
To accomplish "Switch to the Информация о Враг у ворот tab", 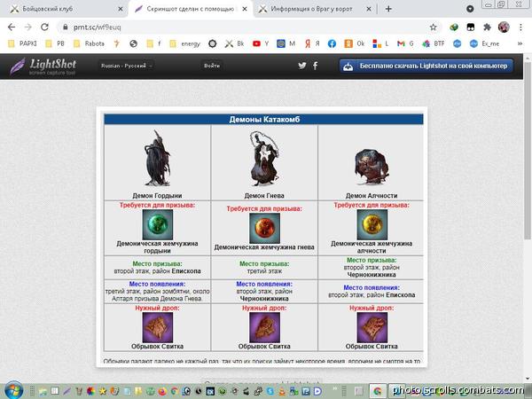I will 315,9.
